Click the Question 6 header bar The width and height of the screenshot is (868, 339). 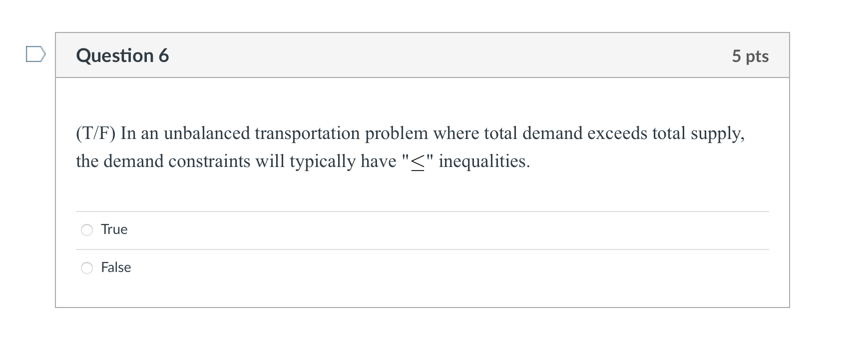pos(421,56)
